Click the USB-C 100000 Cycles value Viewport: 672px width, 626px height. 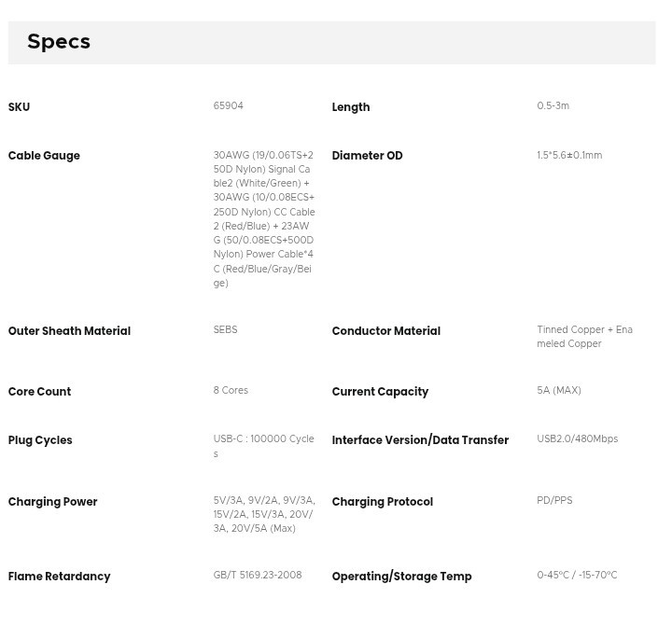tap(263, 446)
